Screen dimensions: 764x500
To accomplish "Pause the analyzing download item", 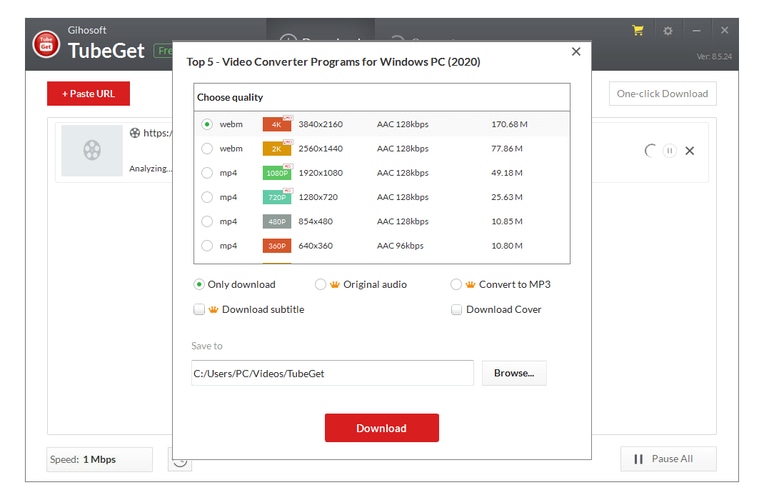I will 670,151.
